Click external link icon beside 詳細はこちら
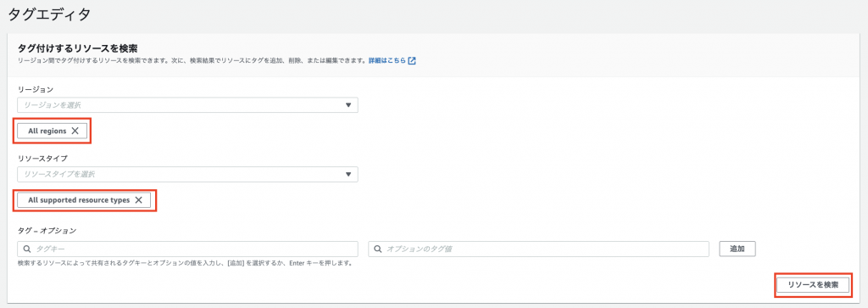The width and height of the screenshot is (868, 308). click(x=411, y=61)
